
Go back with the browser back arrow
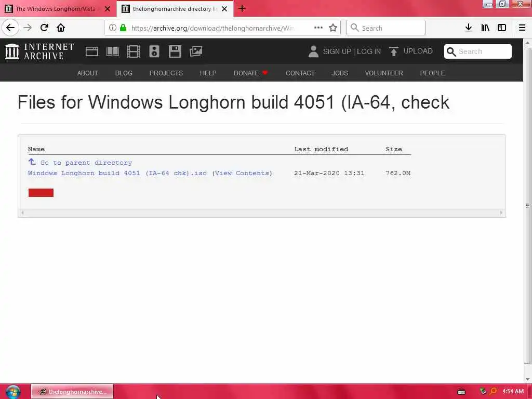[10, 28]
